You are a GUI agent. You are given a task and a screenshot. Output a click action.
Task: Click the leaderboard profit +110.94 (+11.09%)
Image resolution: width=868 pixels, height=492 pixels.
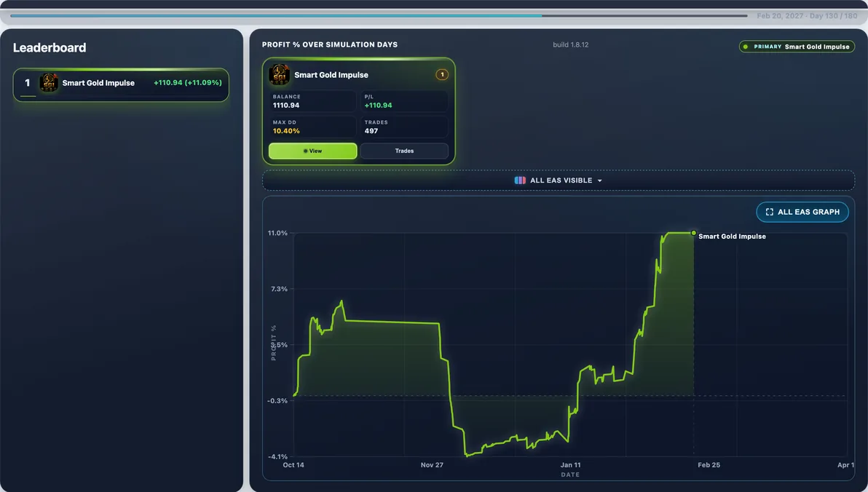pos(188,82)
